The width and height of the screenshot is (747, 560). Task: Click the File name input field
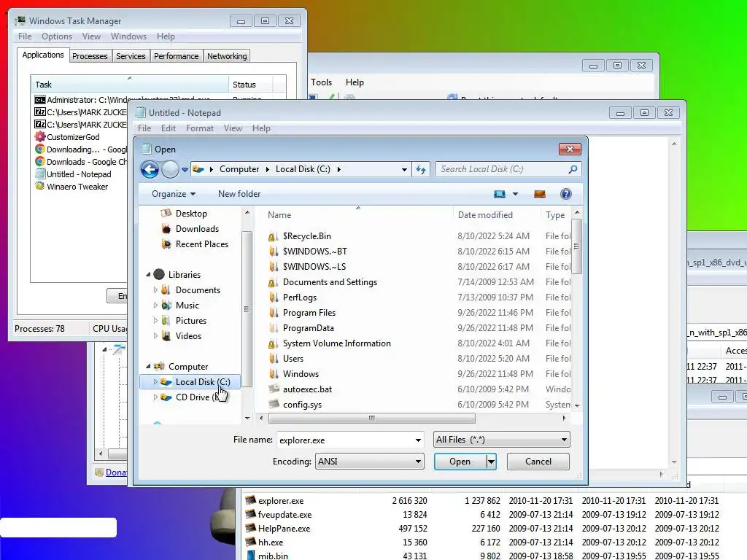(345, 440)
